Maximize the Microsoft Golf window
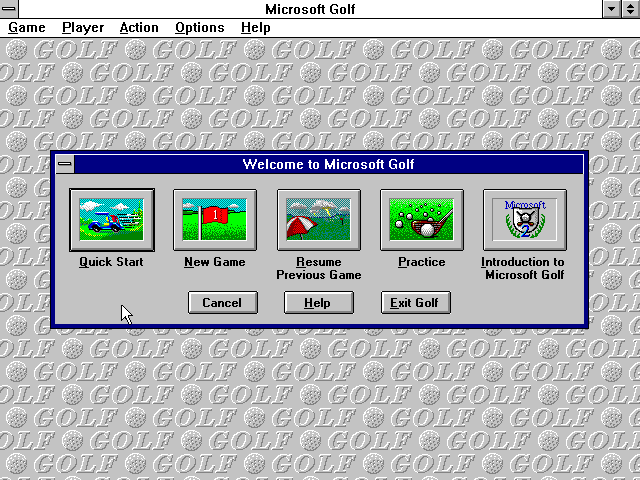 coord(630,9)
